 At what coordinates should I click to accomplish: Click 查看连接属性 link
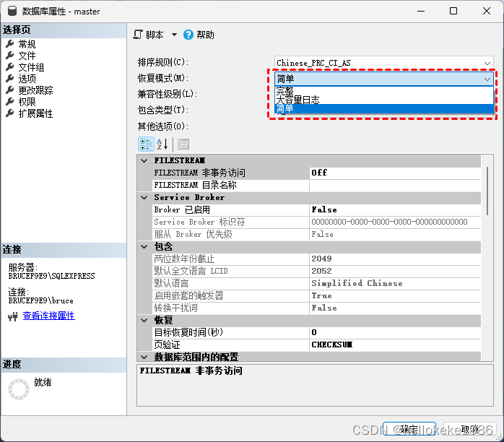pos(48,316)
